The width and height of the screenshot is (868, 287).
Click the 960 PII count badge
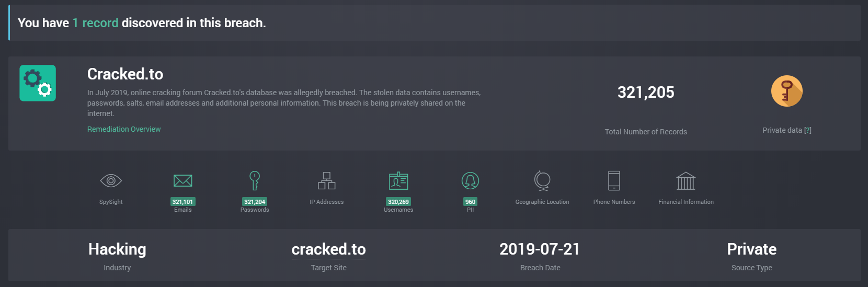[x=470, y=202]
